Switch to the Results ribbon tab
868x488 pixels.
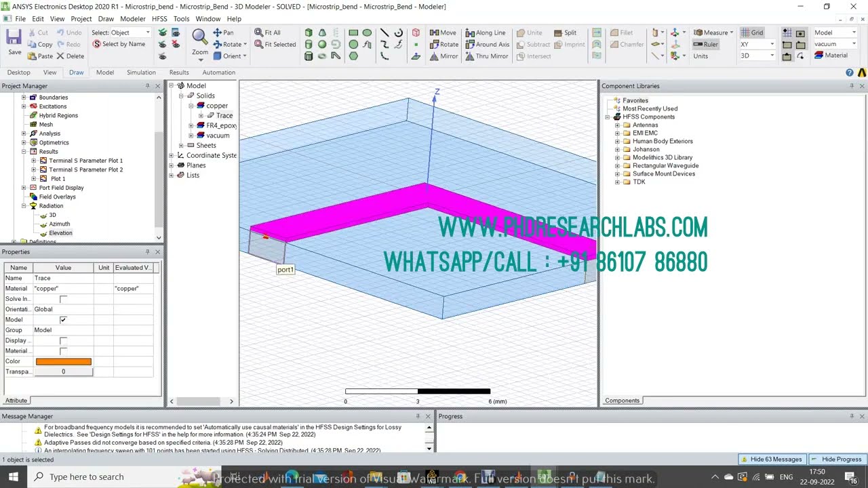(x=179, y=73)
